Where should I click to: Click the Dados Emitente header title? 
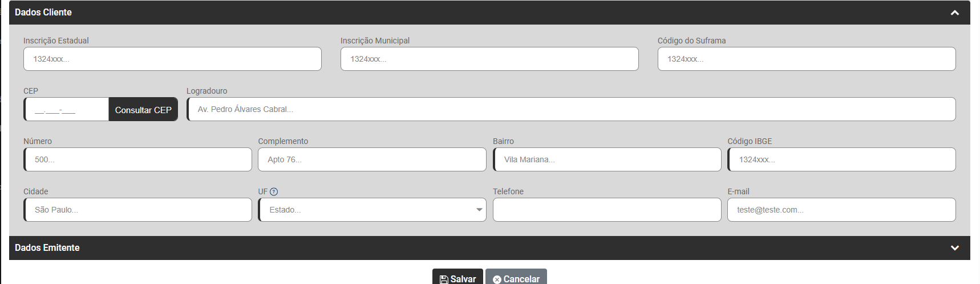47,248
